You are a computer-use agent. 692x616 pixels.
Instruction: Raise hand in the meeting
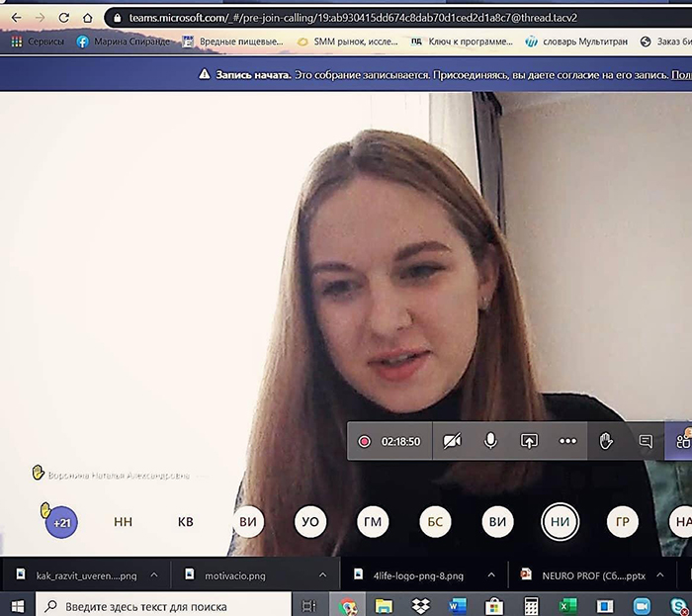tap(606, 441)
